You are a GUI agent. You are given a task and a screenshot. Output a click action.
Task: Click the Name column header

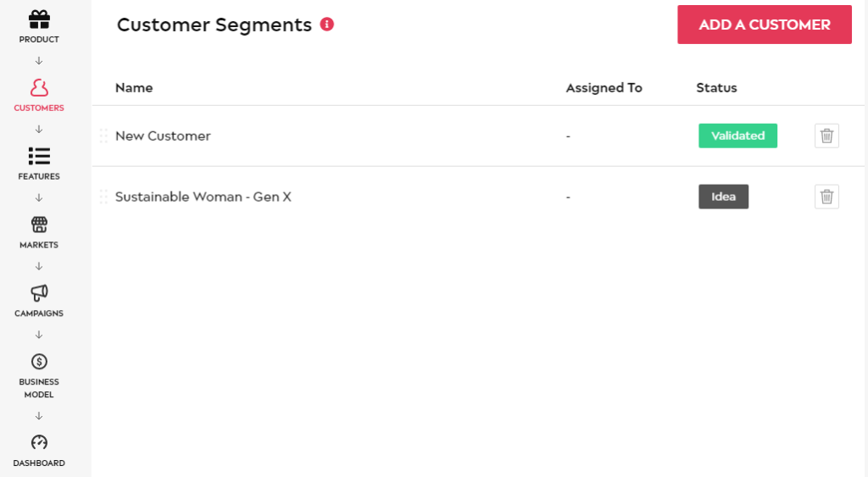tap(134, 87)
